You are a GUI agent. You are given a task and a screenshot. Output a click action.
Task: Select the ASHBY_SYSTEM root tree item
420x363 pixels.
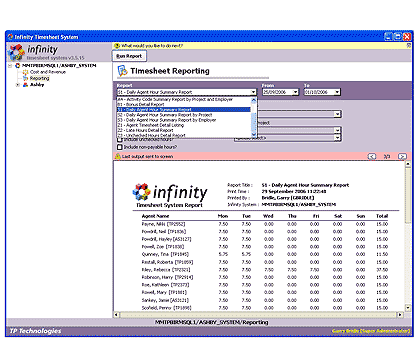pos(59,66)
